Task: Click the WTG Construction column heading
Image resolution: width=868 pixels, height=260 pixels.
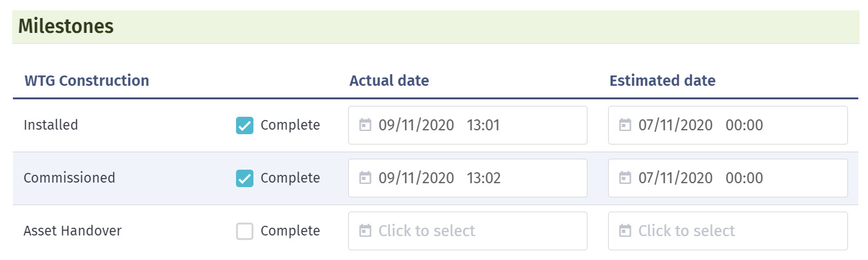Action: pos(86,81)
